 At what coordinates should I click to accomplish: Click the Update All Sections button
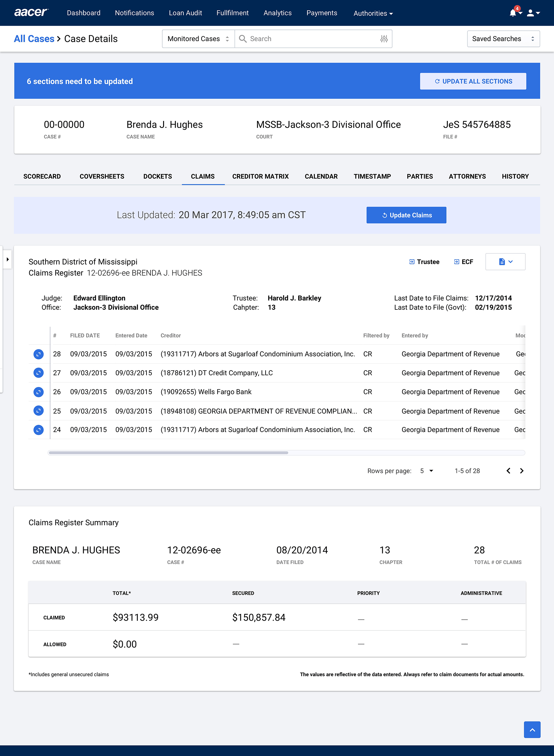pos(473,82)
